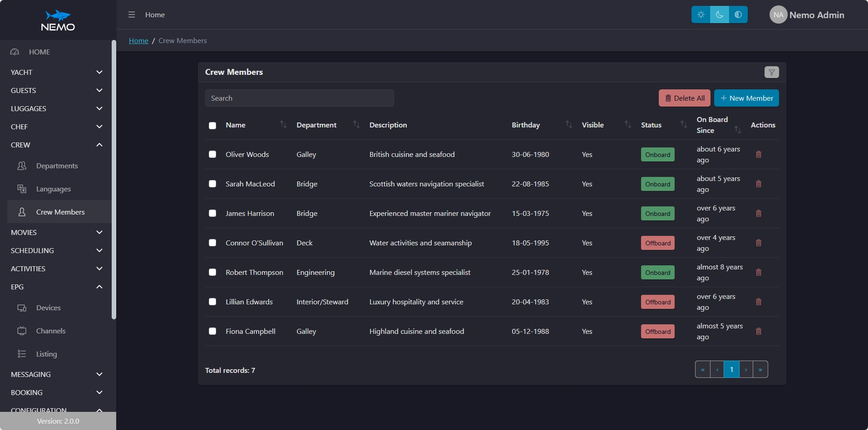Screen dimensions: 868x430
Task: Click the crew members Search field
Action: click(300, 98)
